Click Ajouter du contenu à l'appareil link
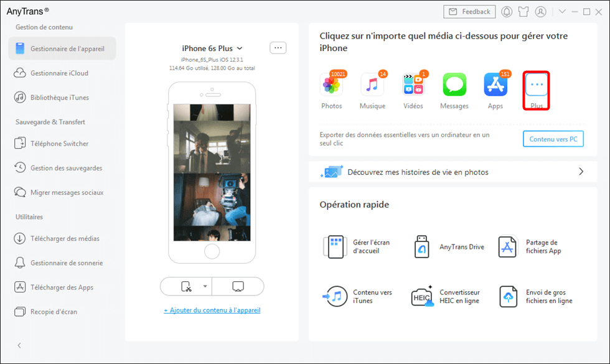This screenshot has height=364, width=610. pos(212,310)
